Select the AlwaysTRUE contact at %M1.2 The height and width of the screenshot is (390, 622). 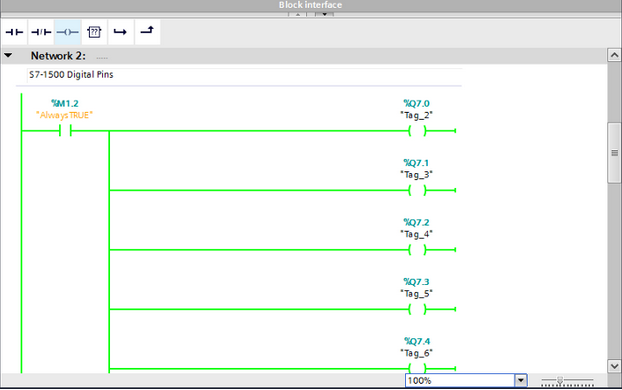point(65,131)
